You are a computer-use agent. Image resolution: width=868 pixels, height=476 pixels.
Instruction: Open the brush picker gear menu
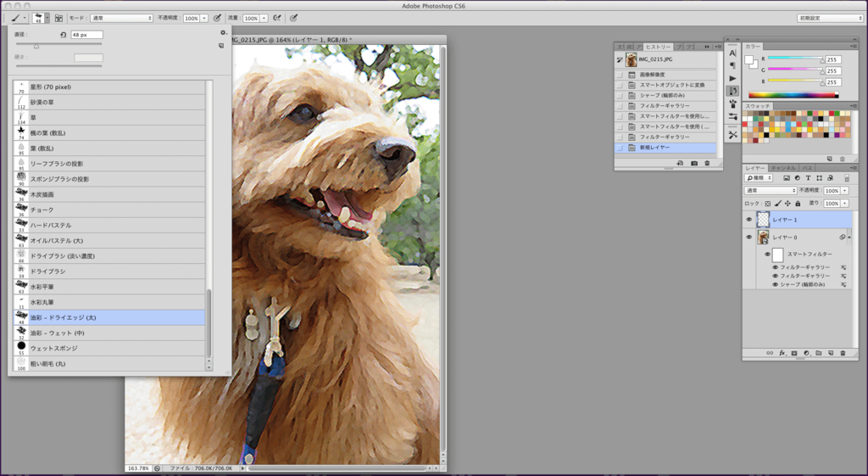point(223,33)
